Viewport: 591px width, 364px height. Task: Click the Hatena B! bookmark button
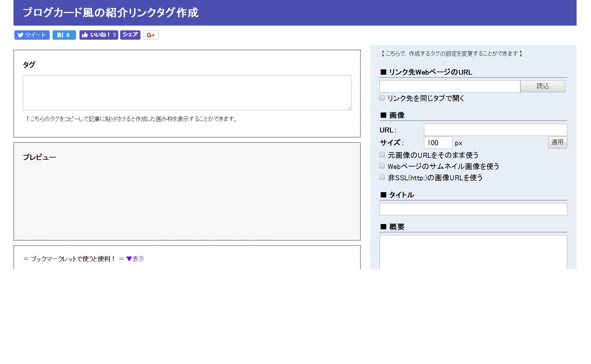click(64, 35)
